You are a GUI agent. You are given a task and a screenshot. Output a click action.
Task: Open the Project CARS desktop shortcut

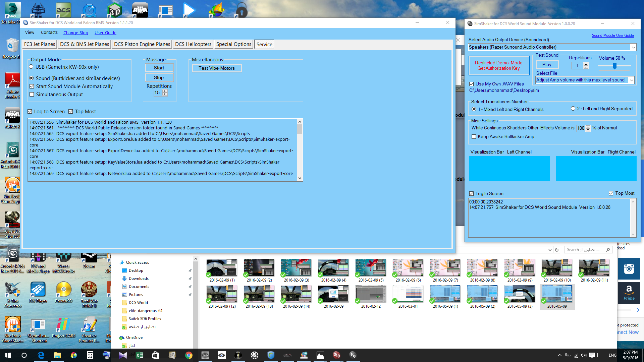coord(63,327)
